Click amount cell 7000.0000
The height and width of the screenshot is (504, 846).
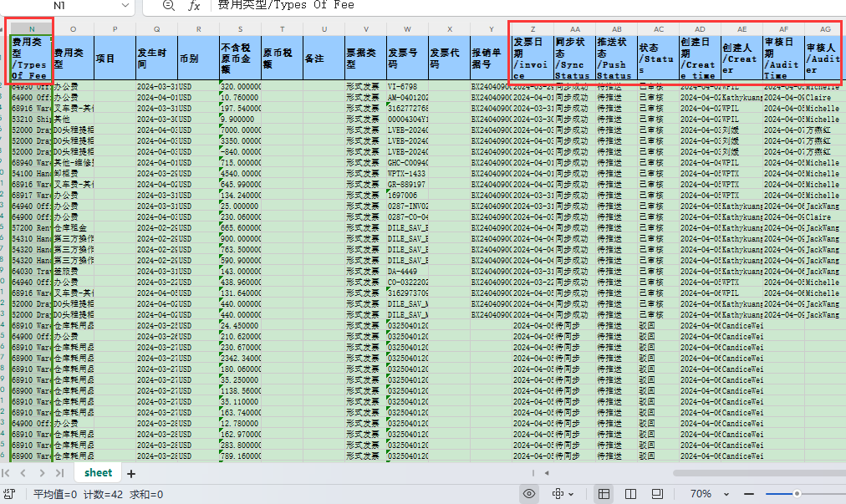point(240,130)
